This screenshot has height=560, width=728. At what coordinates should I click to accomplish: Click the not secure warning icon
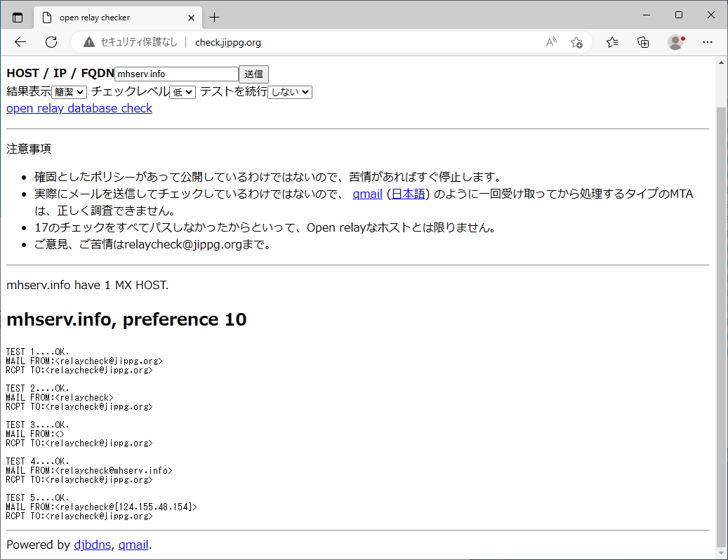click(88, 42)
